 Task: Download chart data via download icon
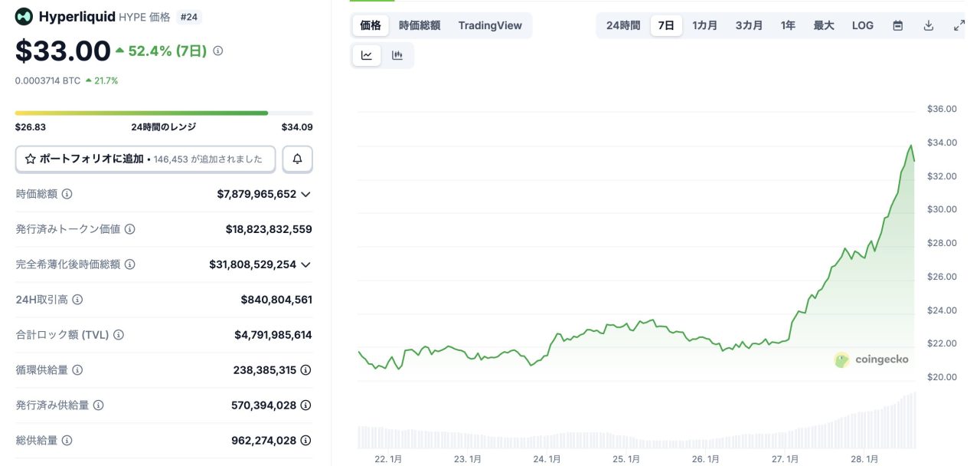[929, 25]
